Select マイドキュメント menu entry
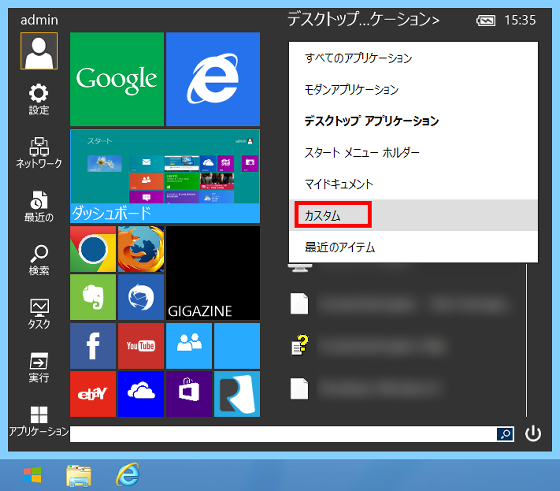The image size is (560, 491). 413,184
